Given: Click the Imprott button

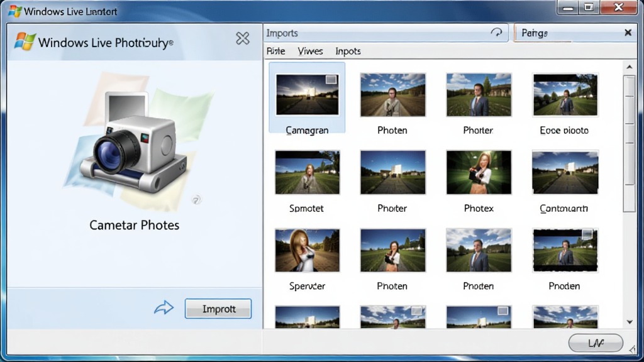Looking at the screenshot, I should 218,309.
